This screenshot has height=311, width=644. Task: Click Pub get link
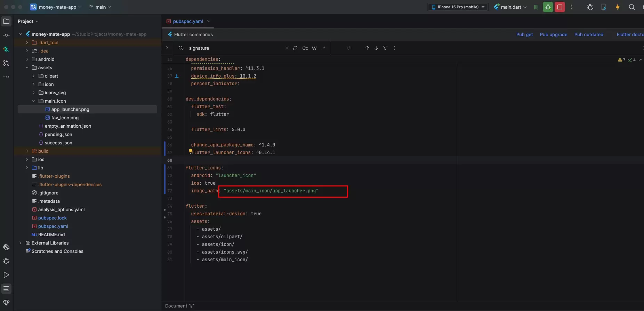524,34
